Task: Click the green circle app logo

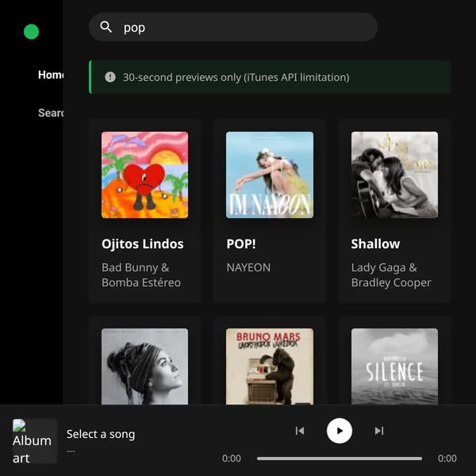Action: coord(31,32)
